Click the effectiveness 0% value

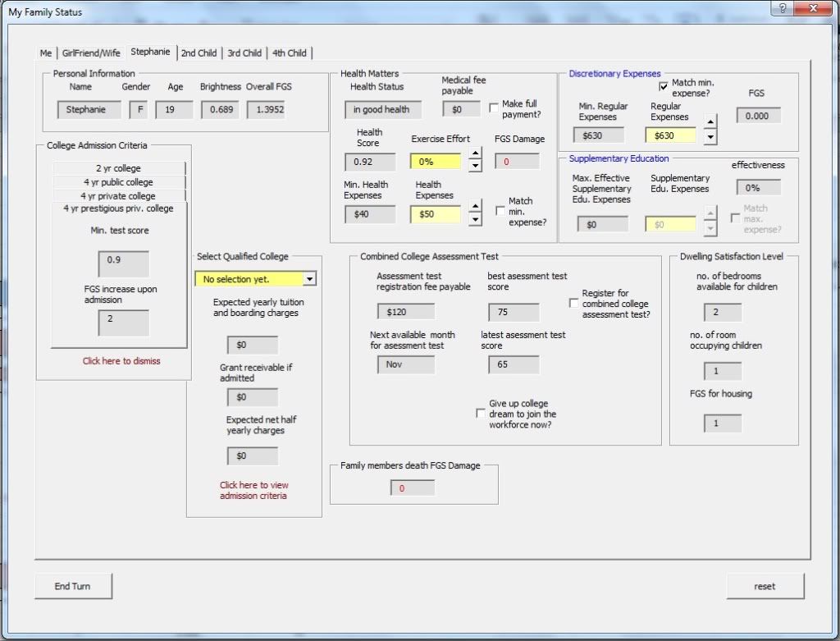coord(759,188)
